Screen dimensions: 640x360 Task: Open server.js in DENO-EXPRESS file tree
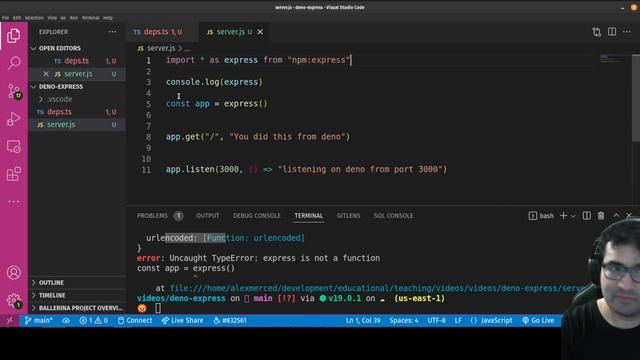[x=77, y=124]
